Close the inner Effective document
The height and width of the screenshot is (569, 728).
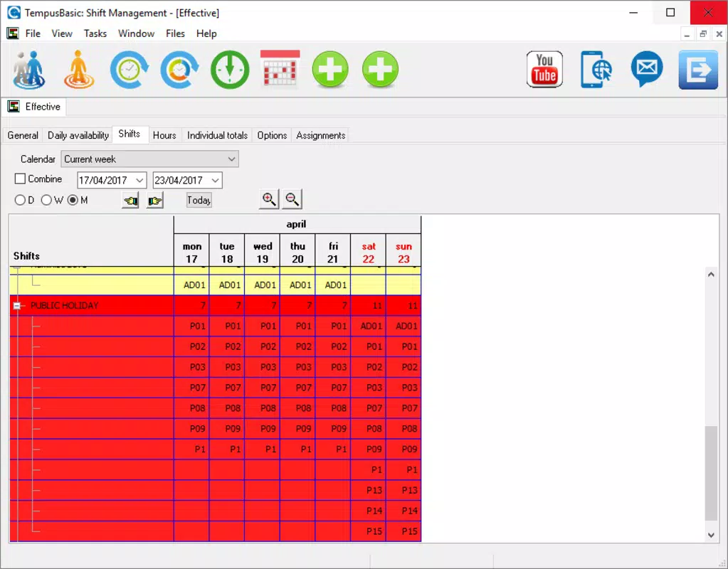click(719, 34)
